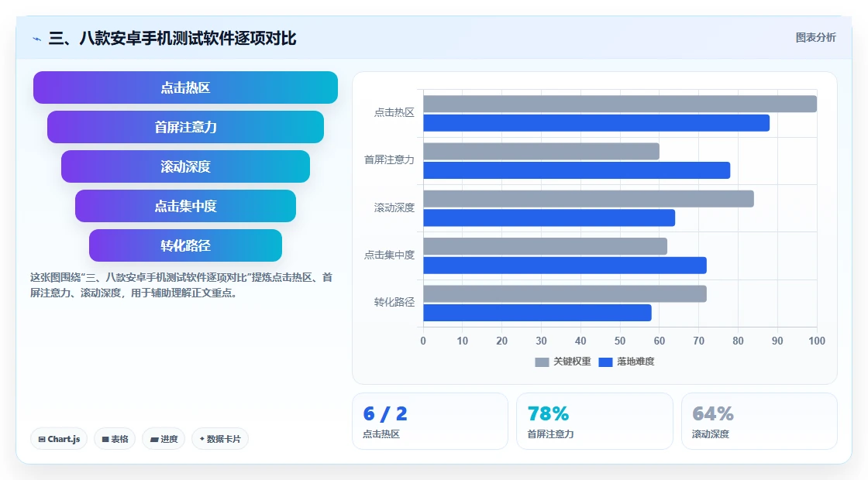Click the gray 点击热区 bar

click(x=620, y=104)
